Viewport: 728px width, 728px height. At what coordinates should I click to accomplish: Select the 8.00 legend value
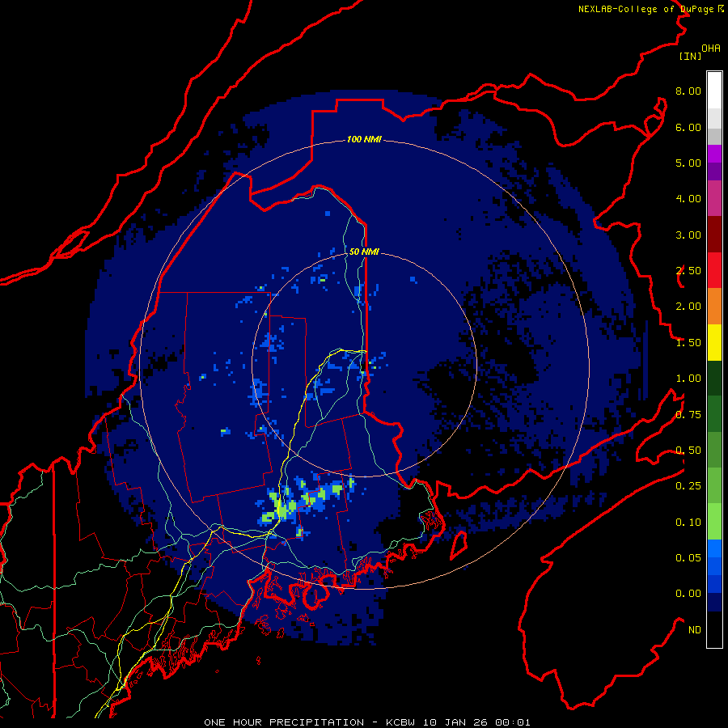[x=688, y=91]
